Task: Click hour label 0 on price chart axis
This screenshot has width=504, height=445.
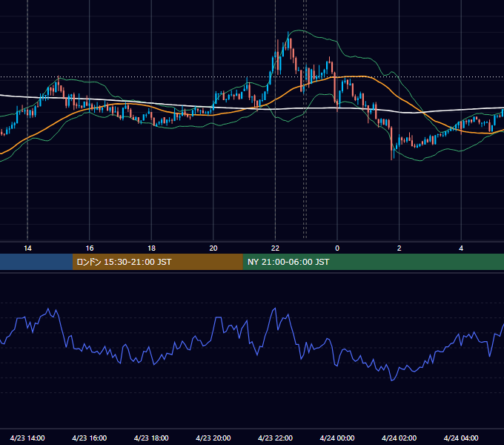Action: click(337, 248)
